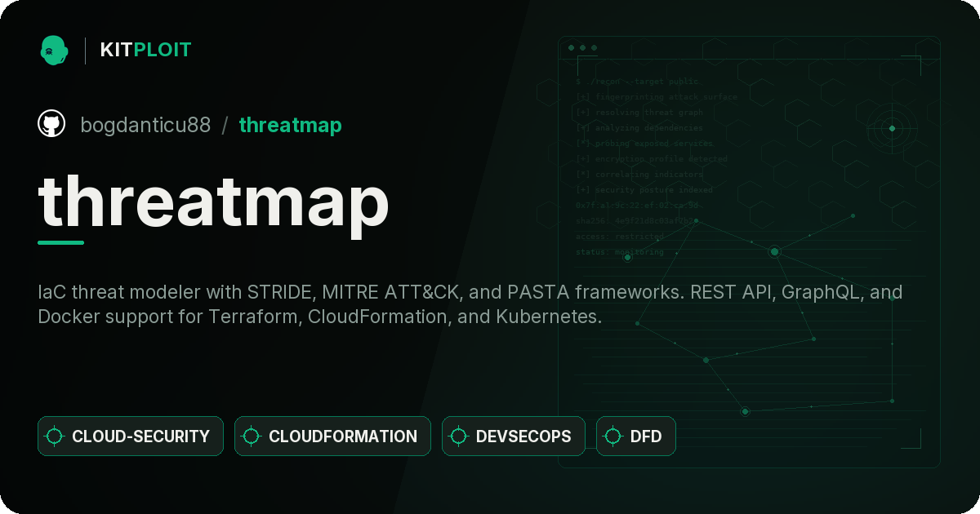
Task: Click the 'access: restricted' terminal line
Action: tap(619, 237)
